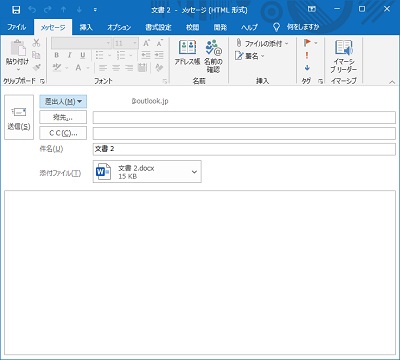
Task: Expand the 貼り付け paste options arrow
Action: (18, 69)
